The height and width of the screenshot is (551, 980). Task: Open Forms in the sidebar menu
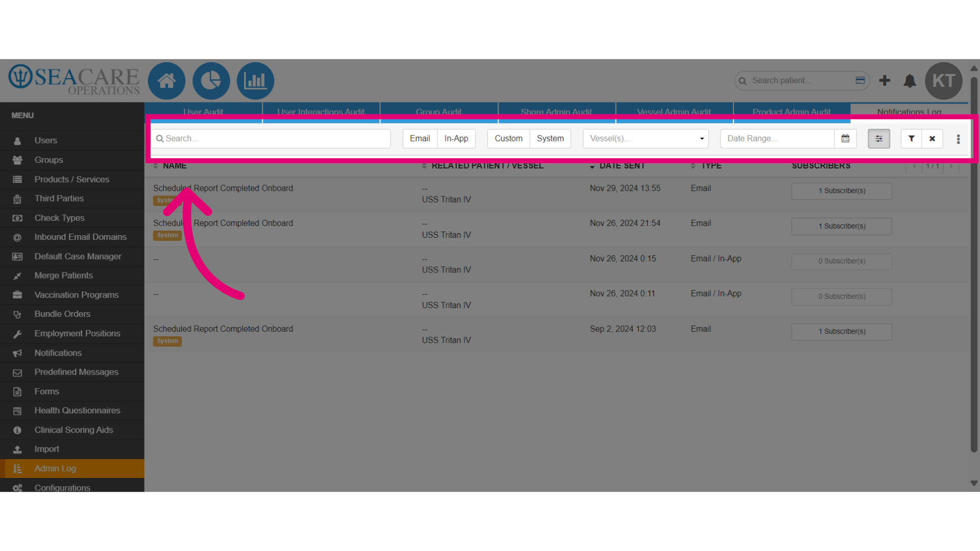(72, 391)
